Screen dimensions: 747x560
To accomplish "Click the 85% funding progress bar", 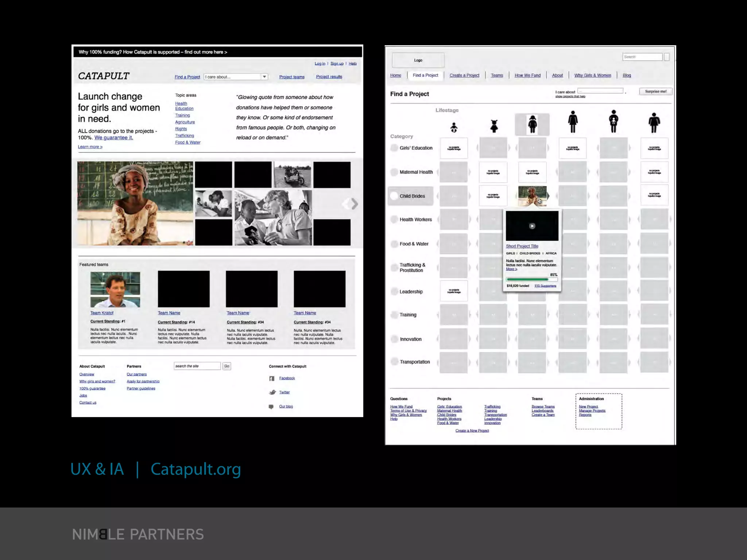I will tap(532, 280).
